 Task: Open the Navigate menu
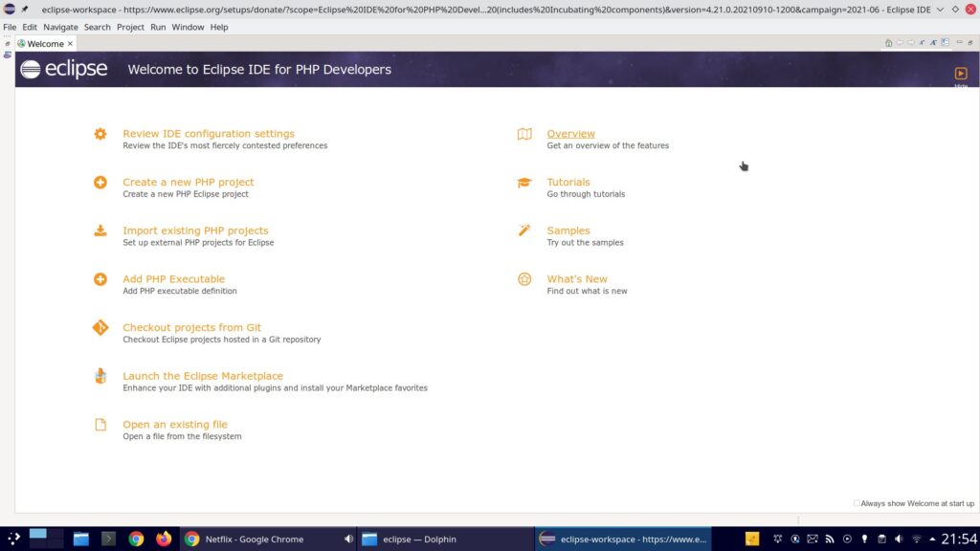pos(60,27)
